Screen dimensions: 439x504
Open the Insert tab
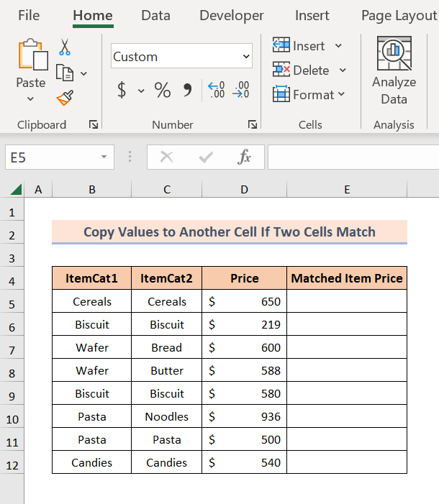312,15
